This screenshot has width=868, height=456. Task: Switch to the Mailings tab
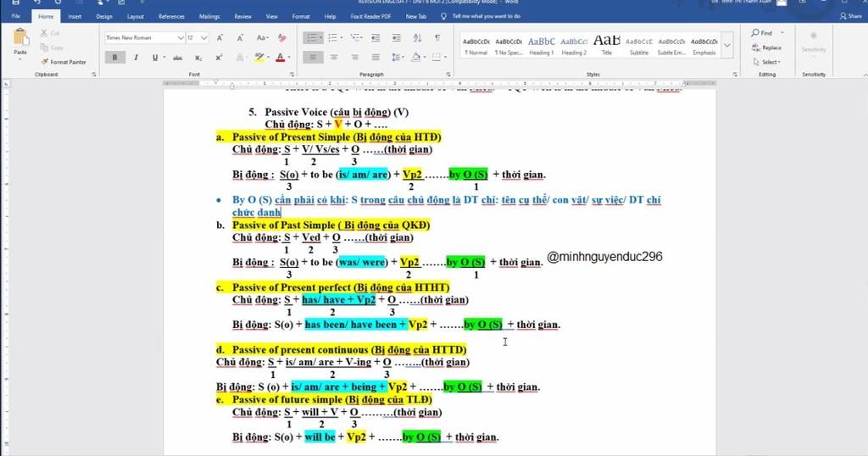(209, 16)
